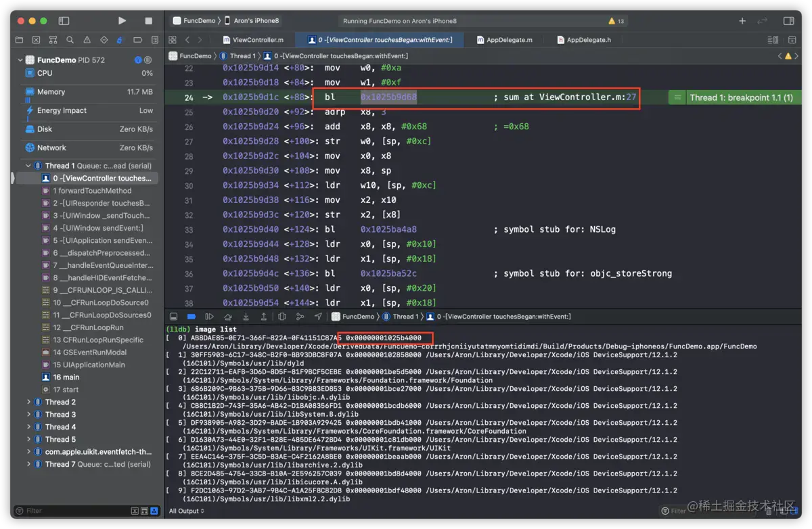Open the Breakpoint navigator icon
Image resolution: width=812 pixels, height=529 pixels.
(137, 40)
